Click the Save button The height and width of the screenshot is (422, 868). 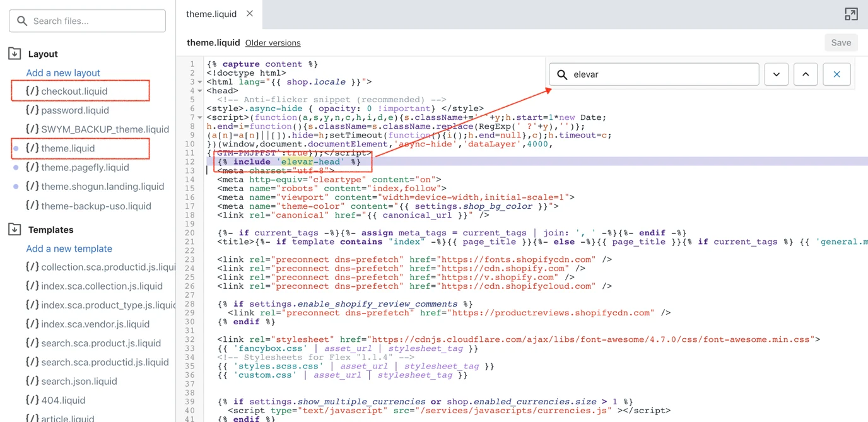tap(841, 43)
